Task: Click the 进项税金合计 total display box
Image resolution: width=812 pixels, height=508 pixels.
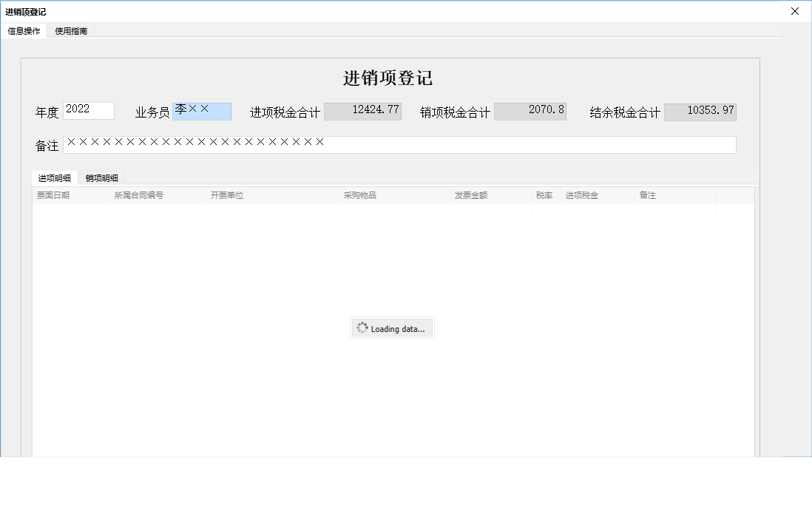Action: click(x=363, y=110)
